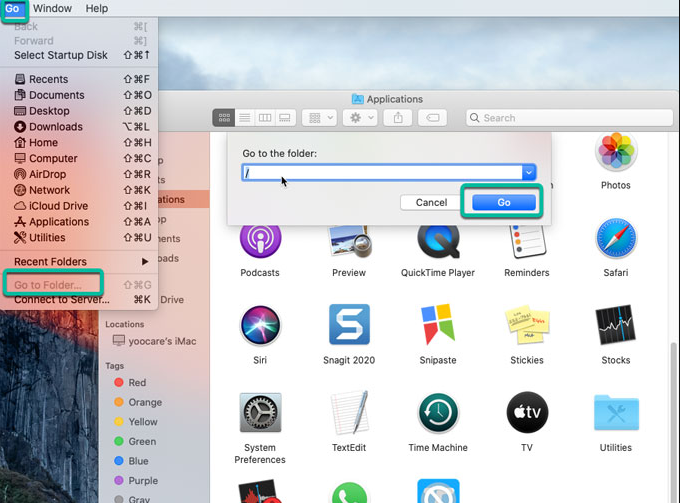Open Safari from the Applications folder
Image resolution: width=680 pixels, height=503 pixels.
pos(615,240)
